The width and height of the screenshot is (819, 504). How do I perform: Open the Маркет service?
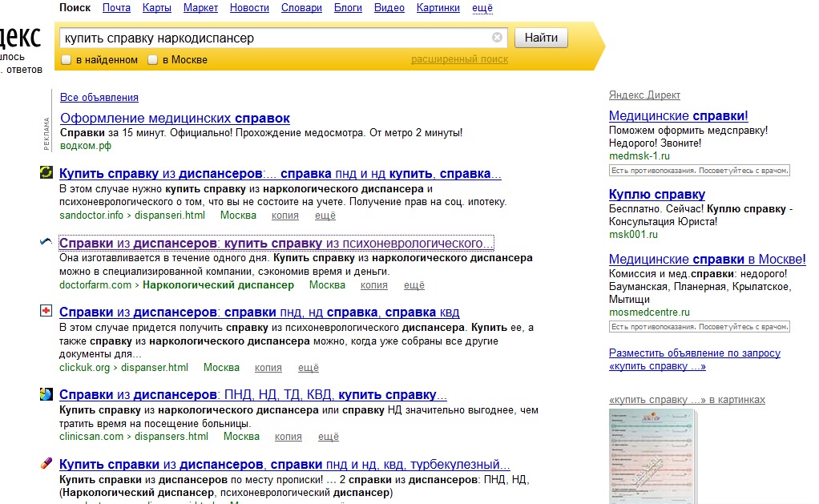(200, 8)
